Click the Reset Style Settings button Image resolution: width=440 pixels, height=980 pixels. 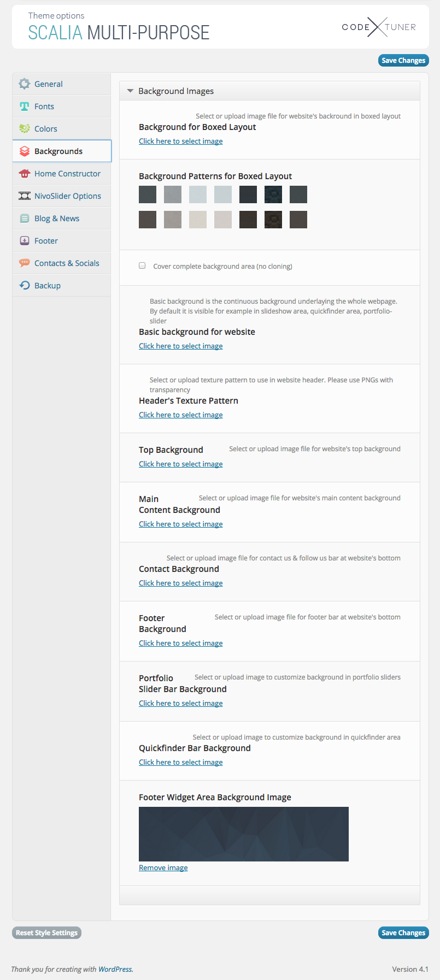coord(46,932)
